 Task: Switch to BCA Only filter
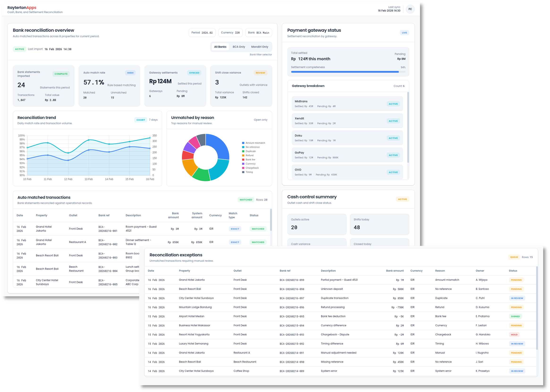[239, 47]
